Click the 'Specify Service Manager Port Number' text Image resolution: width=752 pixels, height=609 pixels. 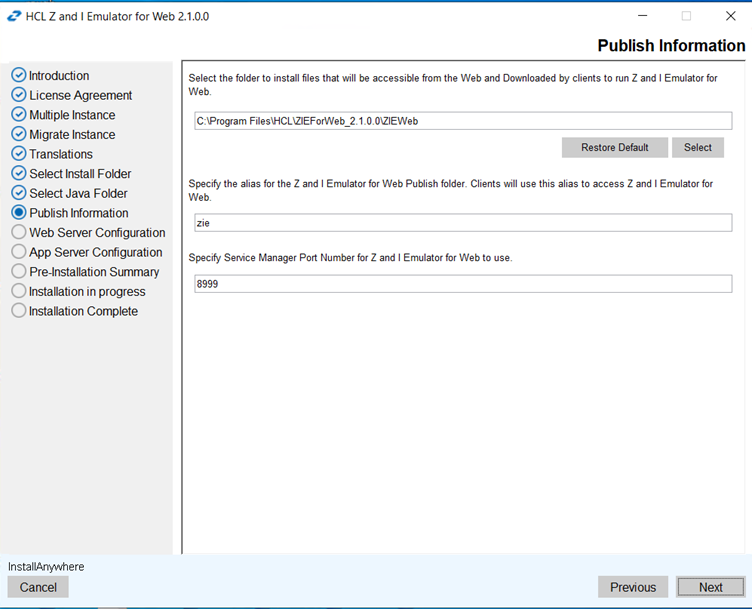click(350, 258)
